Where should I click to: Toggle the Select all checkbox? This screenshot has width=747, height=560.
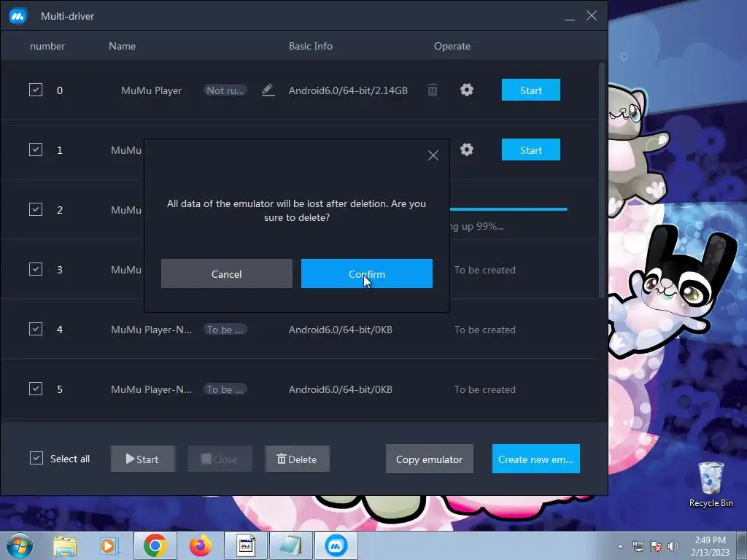[x=36, y=458]
